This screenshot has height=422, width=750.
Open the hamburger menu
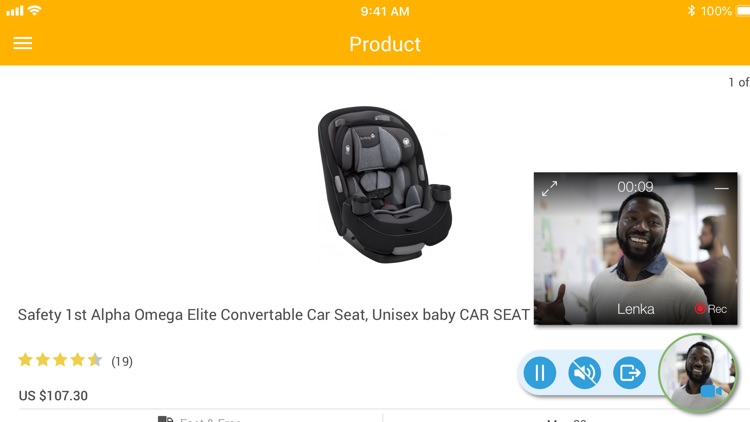click(22, 44)
